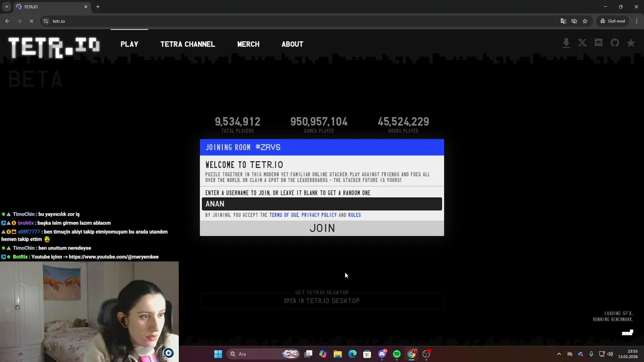The image size is (644, 362).
Task: Click the YouTube link in BotRix chat message
Action: pos(114,257)
